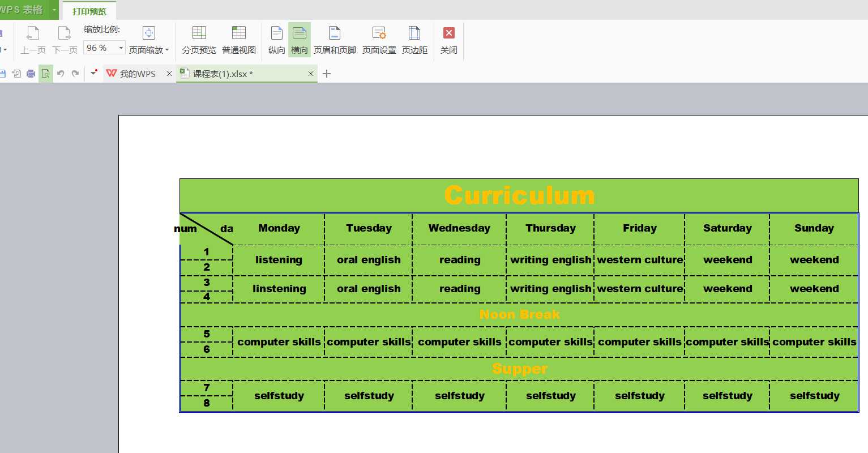
Task: Add a new document tab
Action: point(327,74)
